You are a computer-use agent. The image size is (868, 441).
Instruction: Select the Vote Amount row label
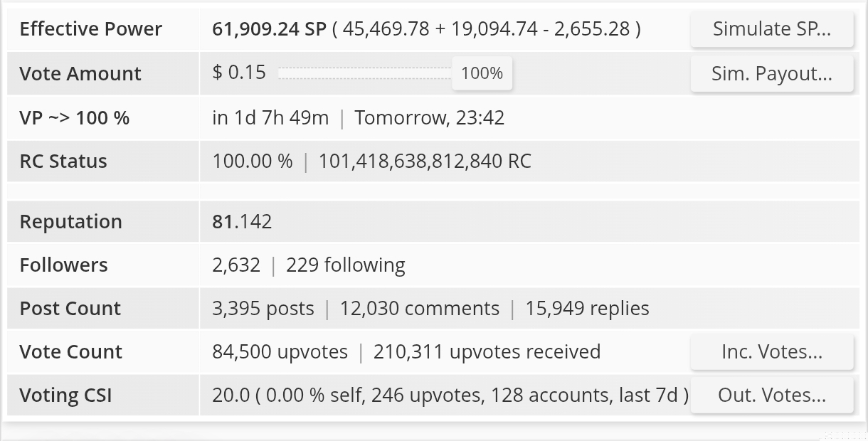(x=80, y=74)
